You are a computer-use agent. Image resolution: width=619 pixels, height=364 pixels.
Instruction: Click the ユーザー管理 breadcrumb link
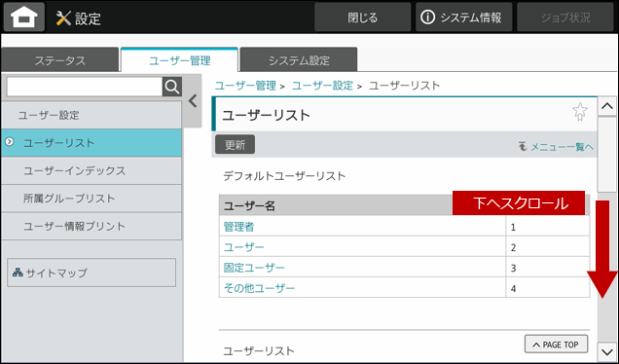click(245, 86)
